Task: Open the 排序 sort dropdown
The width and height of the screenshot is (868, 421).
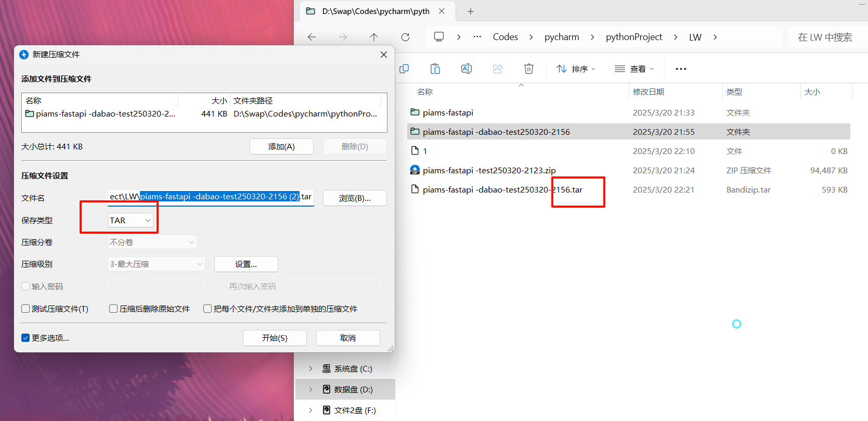Action: (576, 69)
